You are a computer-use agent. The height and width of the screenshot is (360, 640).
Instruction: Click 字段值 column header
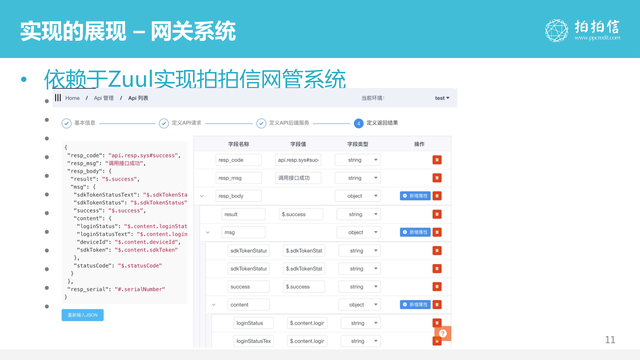(x=298, y=144)
